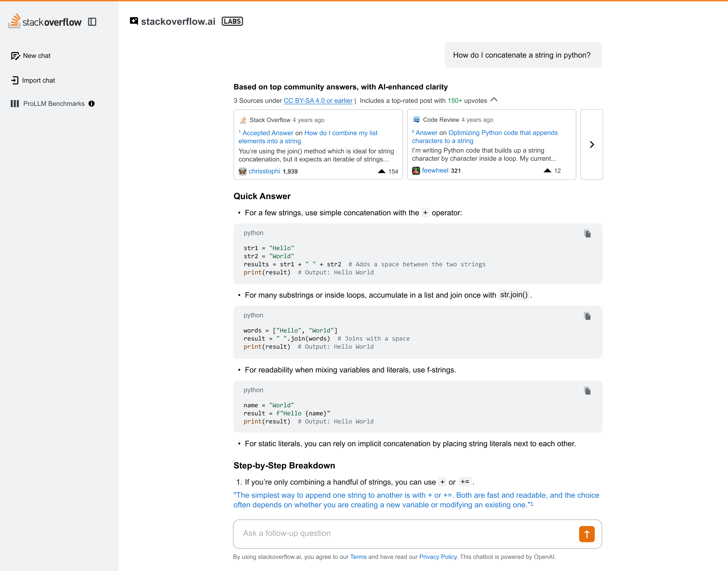Click the Stack Overflow logo

45,21
